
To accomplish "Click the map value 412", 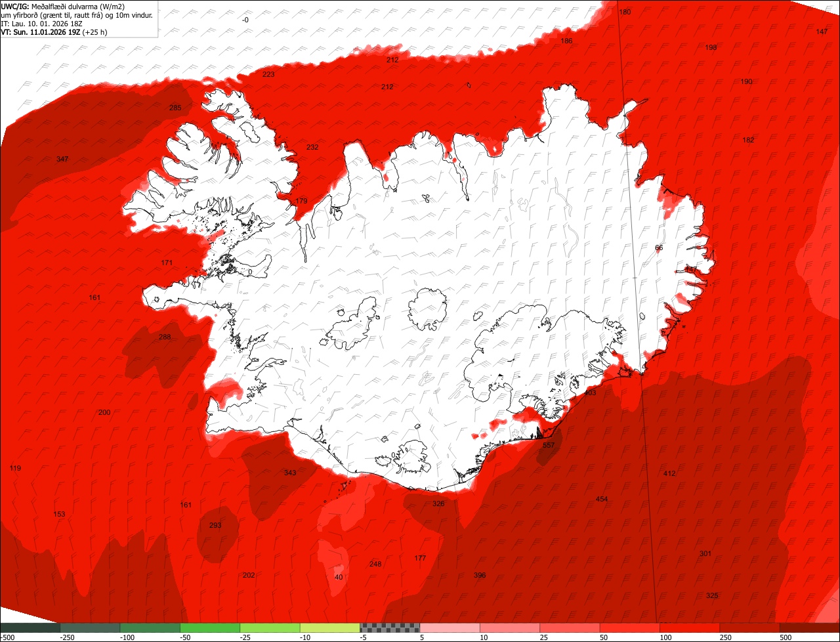I will (669, 473).
